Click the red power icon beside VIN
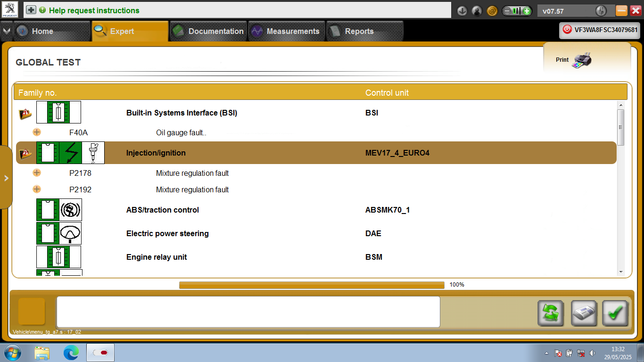 coord(567,30)
